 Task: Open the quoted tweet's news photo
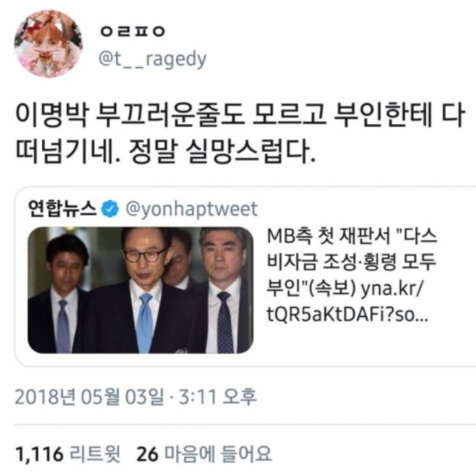coord(140,290)
